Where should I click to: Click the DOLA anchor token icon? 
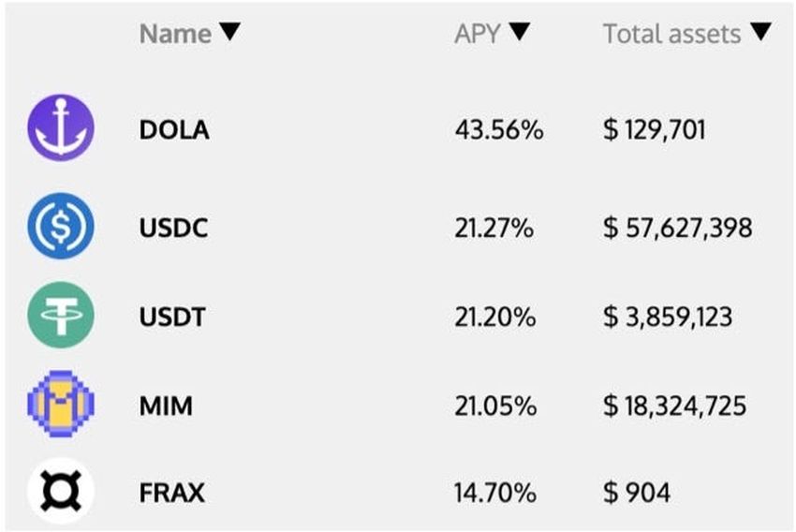point(61,127)
